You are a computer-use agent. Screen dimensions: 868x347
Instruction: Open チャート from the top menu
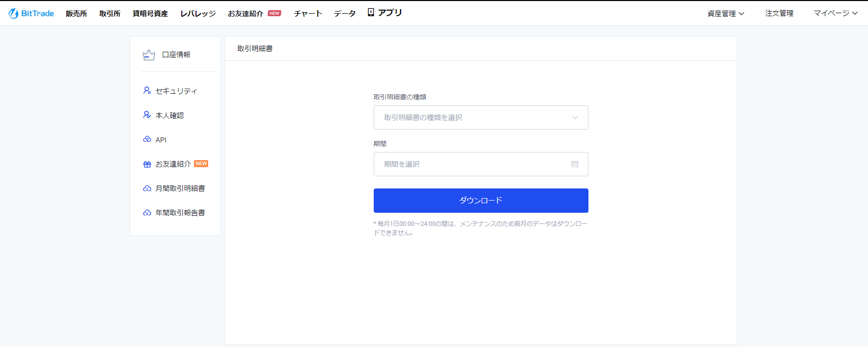click(x=308, y=14)
